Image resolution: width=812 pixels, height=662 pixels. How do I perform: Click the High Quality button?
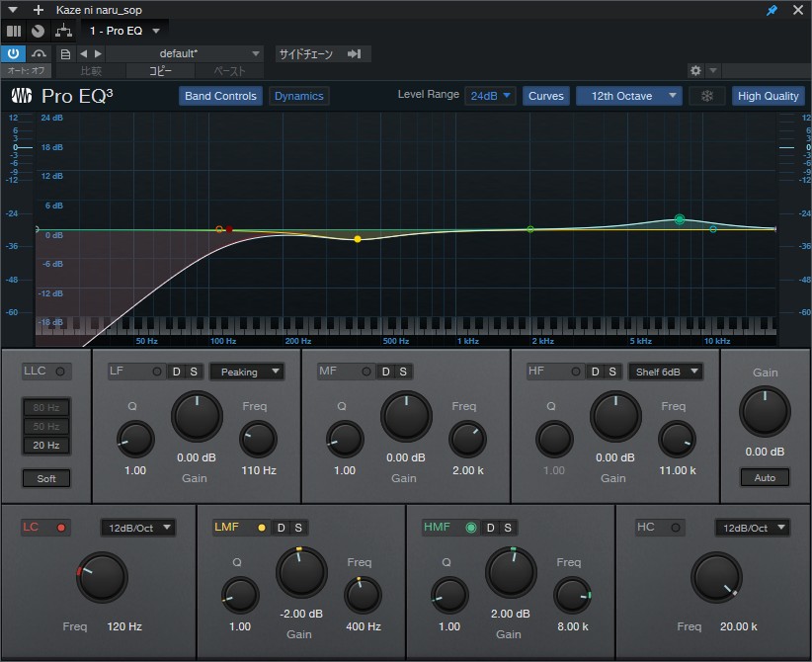tap(768, 96)
